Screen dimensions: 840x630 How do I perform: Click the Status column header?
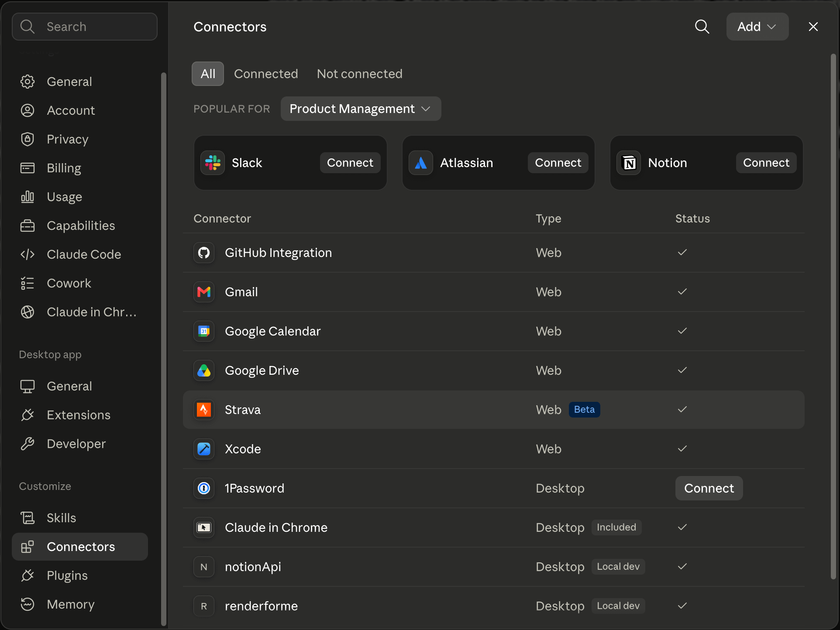(x=692, y=219)
